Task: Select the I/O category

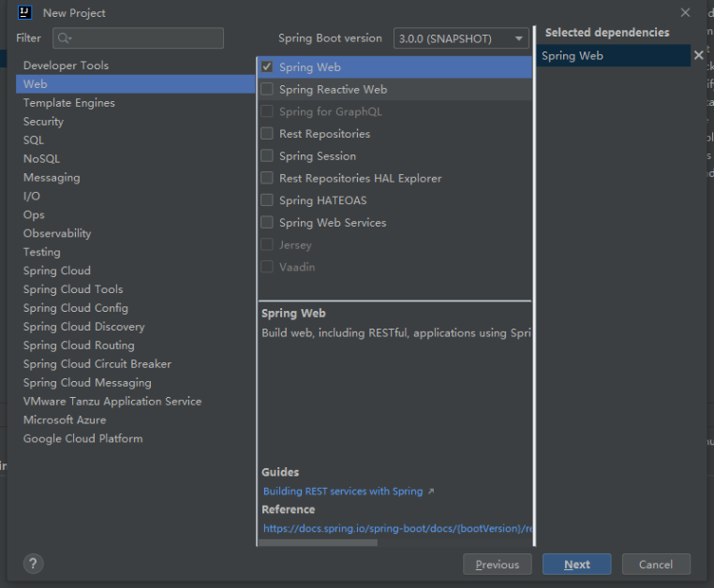Action: pos(135,196)
